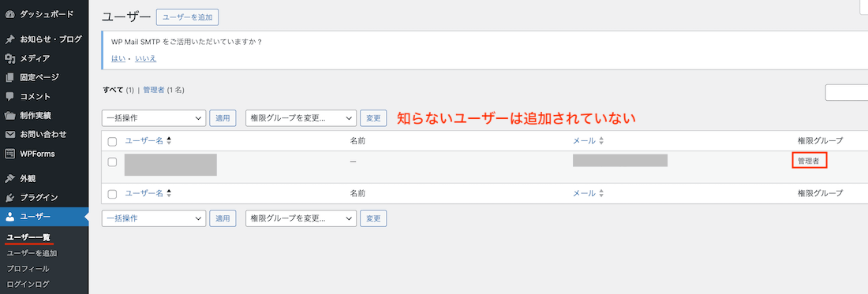Click the top 変更 button
The width and height of the screenshot is (868, 294).
374,117
